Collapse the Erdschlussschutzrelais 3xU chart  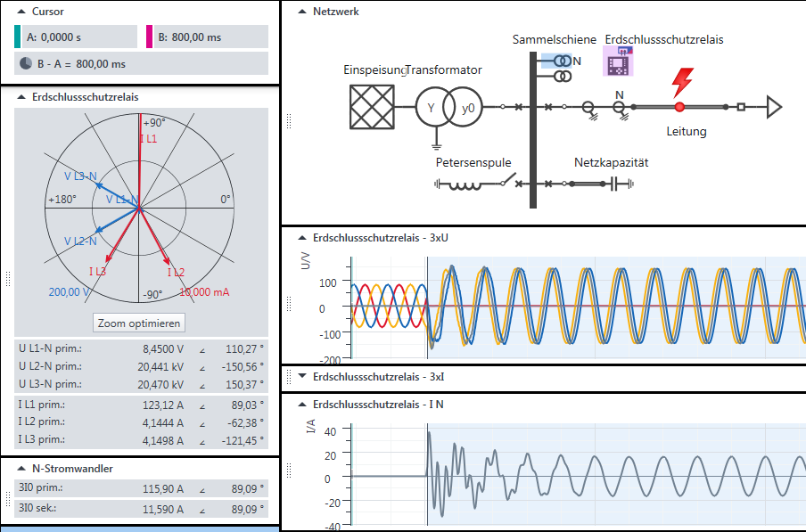click(x=302, y=238)
